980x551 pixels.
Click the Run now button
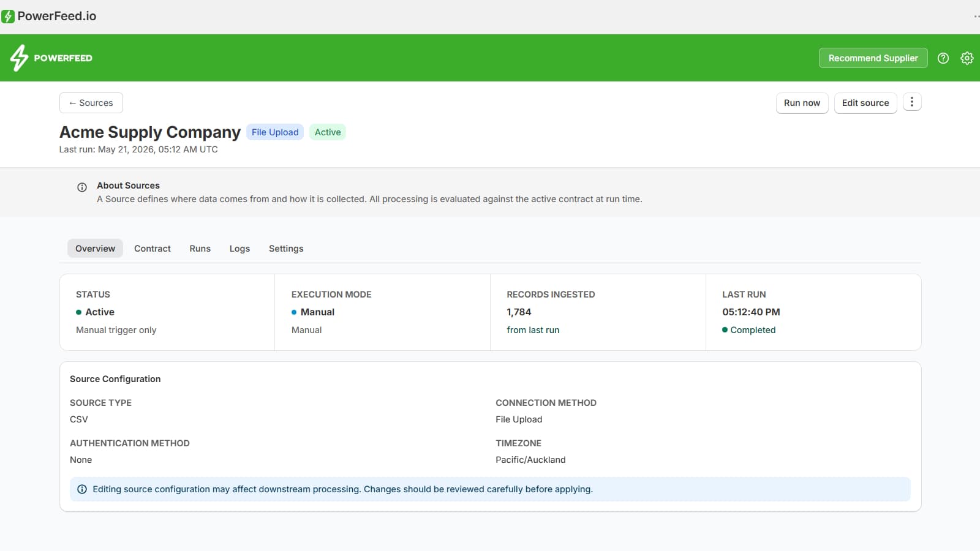(x=802, y=103)
